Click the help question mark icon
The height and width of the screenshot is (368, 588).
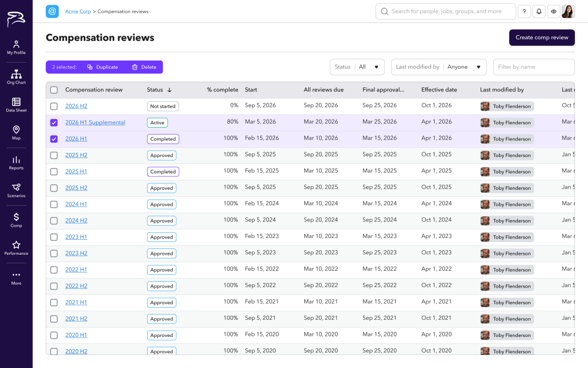coord(524,11)
